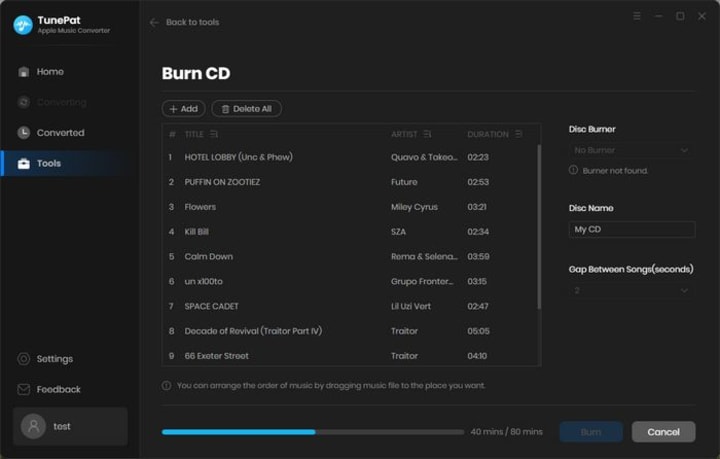Click artist Lil Uzi Vert cell
The image size is (720, 459).
click(x=411, y=306)
